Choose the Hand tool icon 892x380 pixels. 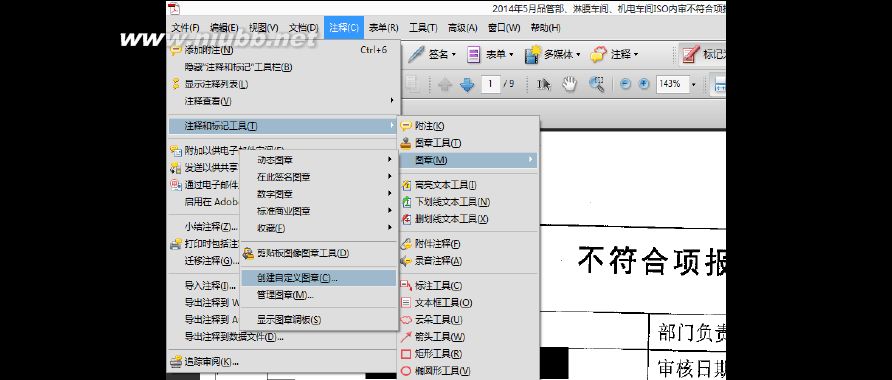coord(569,84)
